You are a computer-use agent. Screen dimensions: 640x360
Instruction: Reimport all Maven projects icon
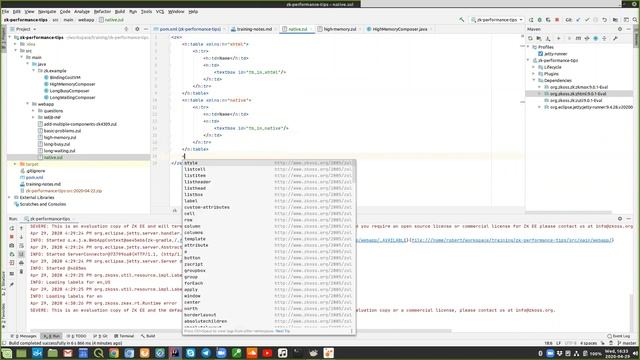[530, 38]
